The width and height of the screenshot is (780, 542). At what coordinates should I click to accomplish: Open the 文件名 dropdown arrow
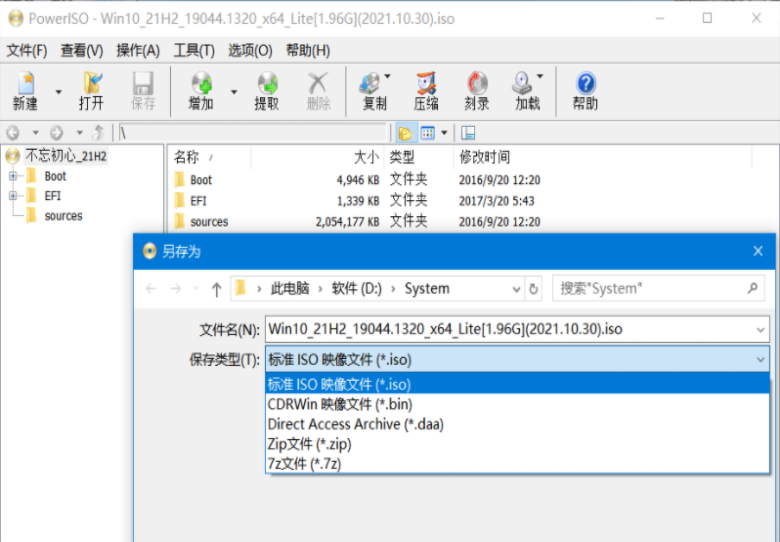tap(760, 330)
